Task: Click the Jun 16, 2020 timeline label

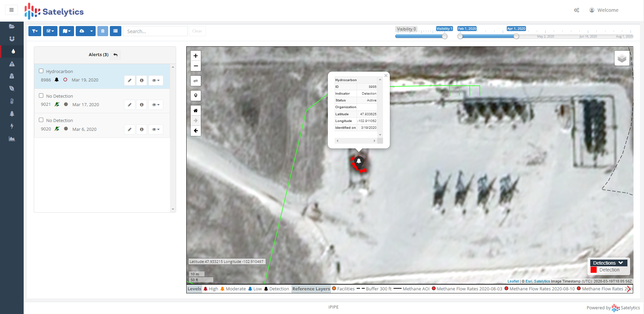Action: click(x=588, y=37)
